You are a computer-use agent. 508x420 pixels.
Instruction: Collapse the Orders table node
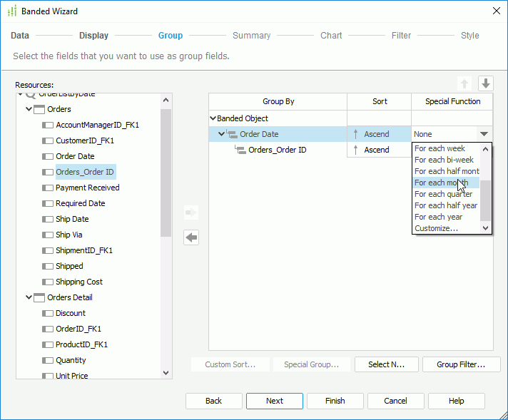(29, 109)
